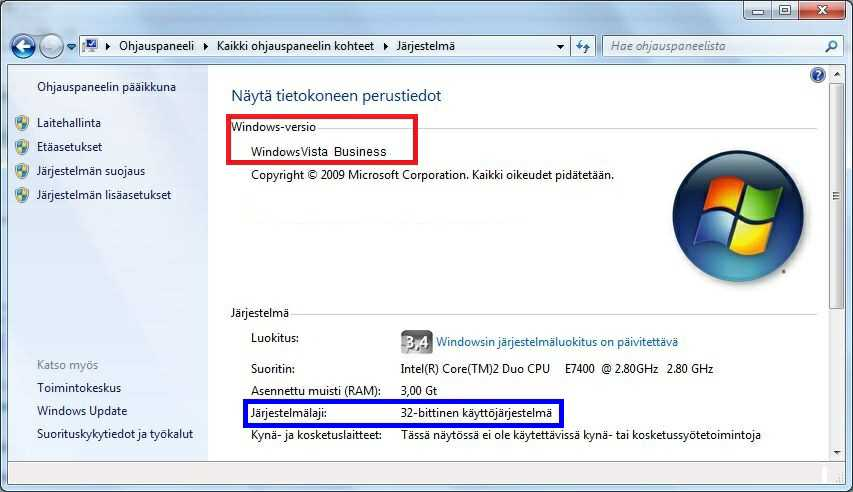Open Laitehallinta link
853x492 pixels.
(x=69, y=123)
